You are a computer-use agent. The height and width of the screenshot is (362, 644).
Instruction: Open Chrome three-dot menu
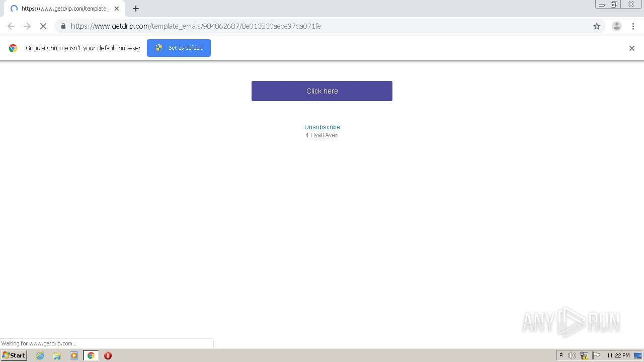tap(633, 26)
